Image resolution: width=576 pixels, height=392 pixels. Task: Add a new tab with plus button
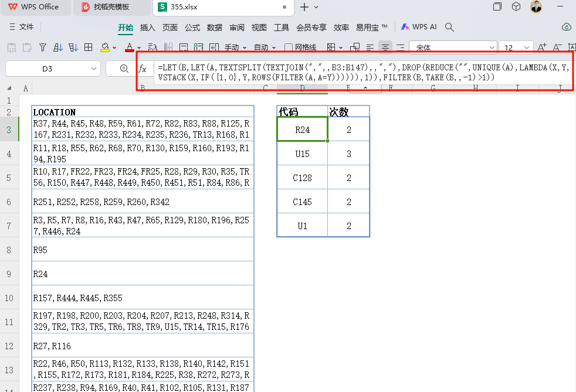pos(304,7)
